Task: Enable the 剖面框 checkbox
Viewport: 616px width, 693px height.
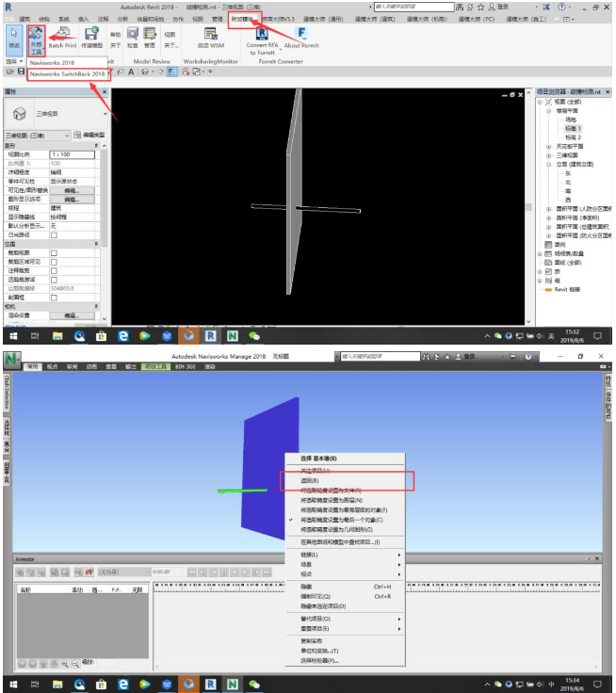Action: tap(54, 298)
